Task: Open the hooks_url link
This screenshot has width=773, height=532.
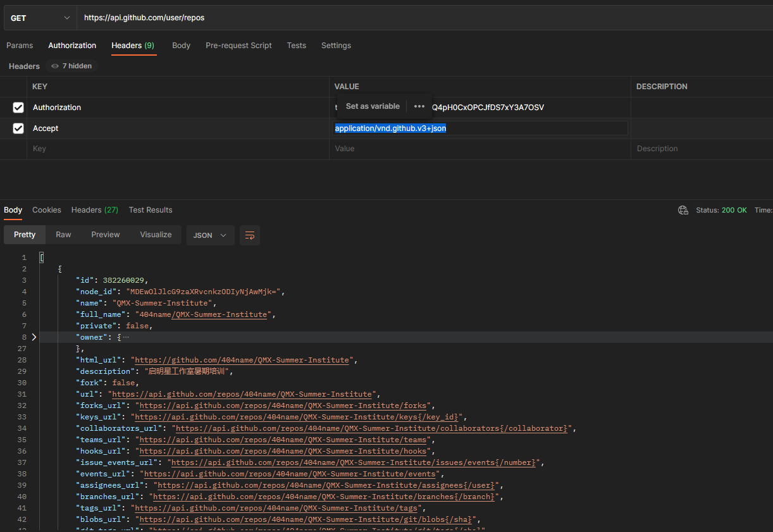Action: (x=283, y=451)
